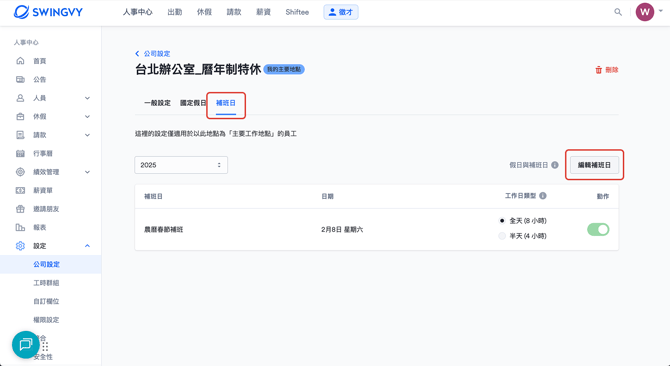
Task: Click the 休假 briefcase icon
Action: 20,116
